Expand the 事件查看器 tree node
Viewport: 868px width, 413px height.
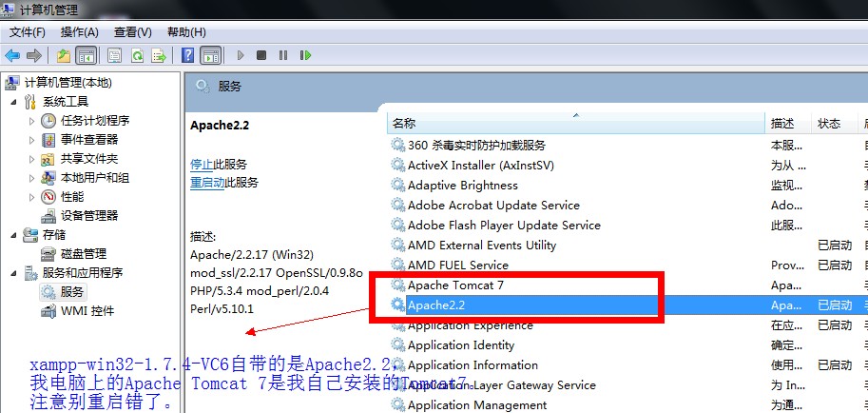point(31,140)
